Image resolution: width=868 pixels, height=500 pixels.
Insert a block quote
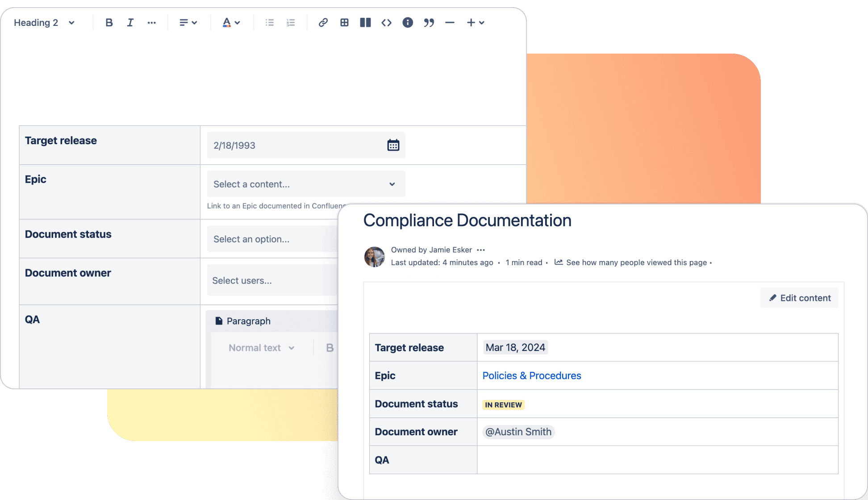pyautogui.click(x=429, y=22)
